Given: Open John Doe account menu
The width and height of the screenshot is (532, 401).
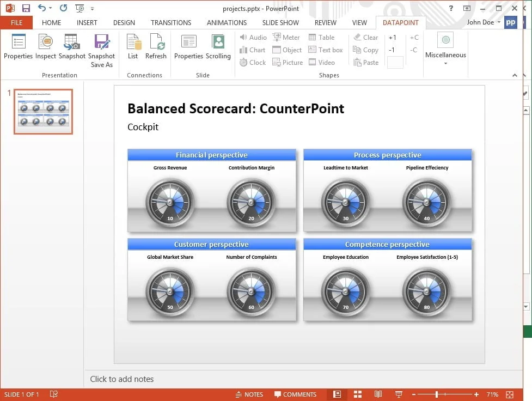Looking at the screenshot, I should [x=484, y=22].
